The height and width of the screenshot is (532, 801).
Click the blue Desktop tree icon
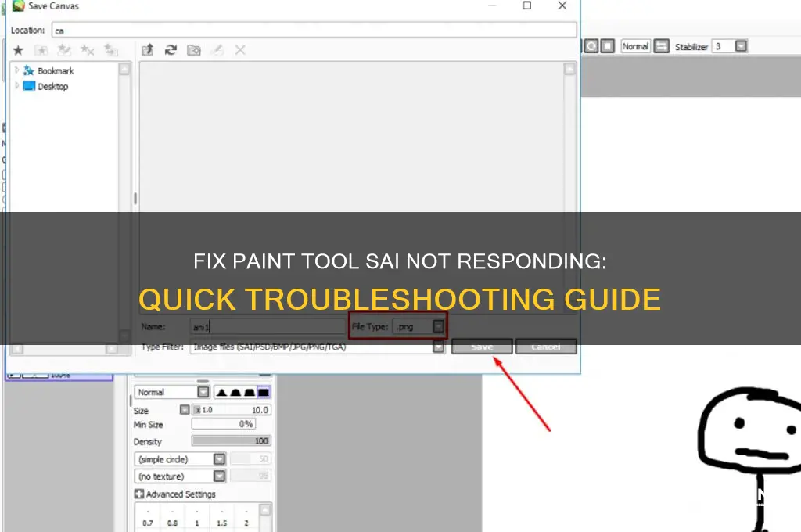pos(29,86)
